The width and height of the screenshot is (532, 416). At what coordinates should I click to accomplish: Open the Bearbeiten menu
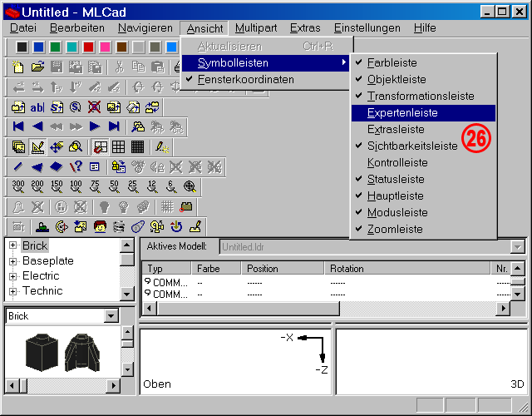(x=77, y=27)
